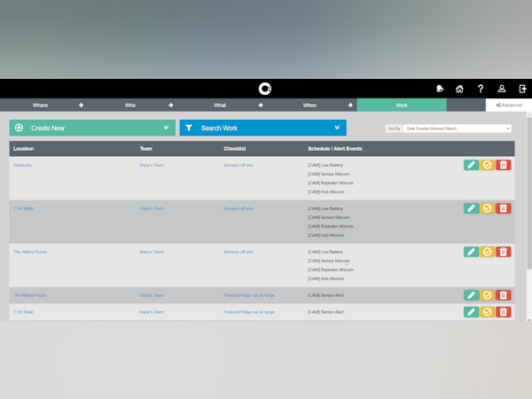This screenshot has width=532, height=399.
Task: Click the logout icon in top bar
Action: (x=522, y=89)
